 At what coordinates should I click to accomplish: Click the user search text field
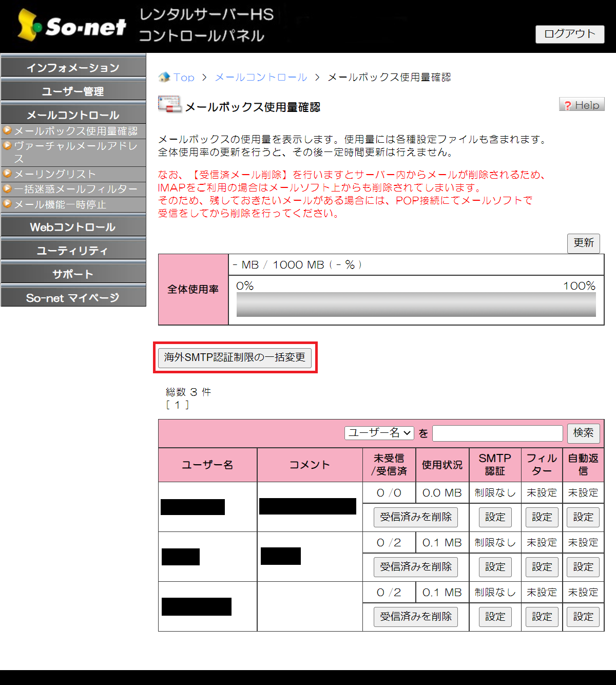pos(497,433)
